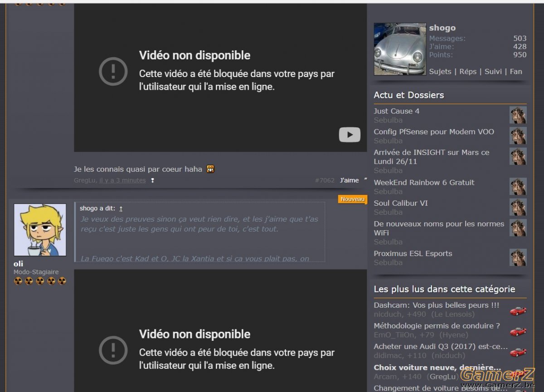This screenshot has height=392, width=544.
Task: Open 'Changement de voiture' topic
Action: tap(441, 388)
